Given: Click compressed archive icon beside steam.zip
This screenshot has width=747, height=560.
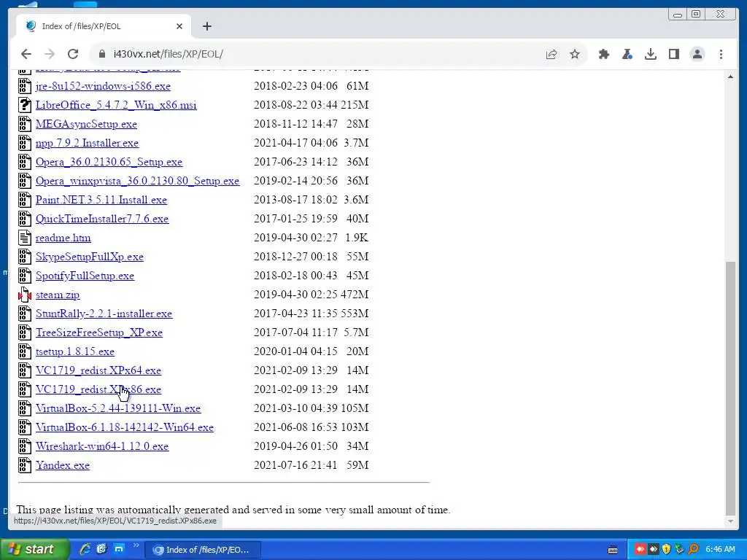Looking at the screenshot, I should (x=25, y=295).
